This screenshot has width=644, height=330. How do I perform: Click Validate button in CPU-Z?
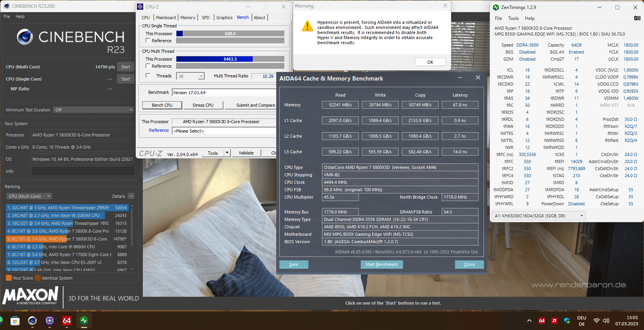pyautogui.click(x=246, y=153)
